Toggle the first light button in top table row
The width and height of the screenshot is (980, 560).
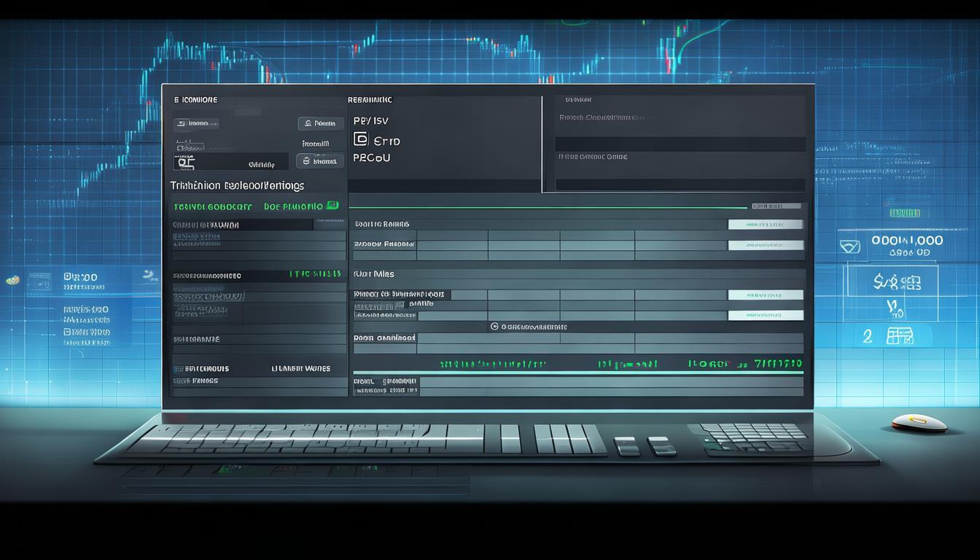[x=766, y=225]
